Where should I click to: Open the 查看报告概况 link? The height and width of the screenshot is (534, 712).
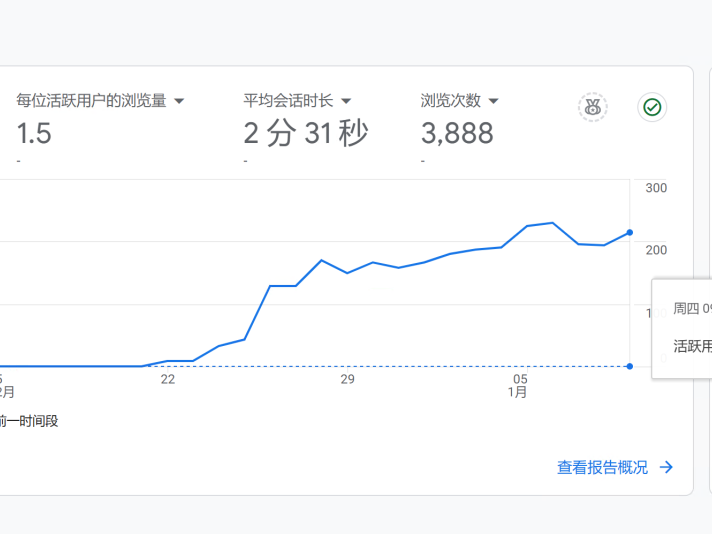click(602, 467)
